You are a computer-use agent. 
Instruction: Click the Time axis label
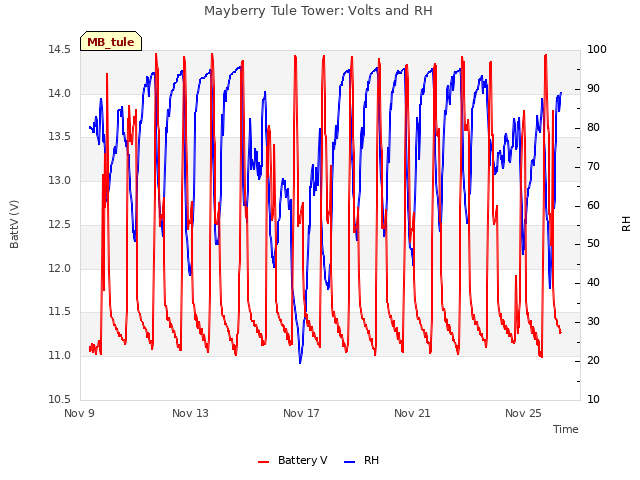pyautogui.click(x=566, y=429)
